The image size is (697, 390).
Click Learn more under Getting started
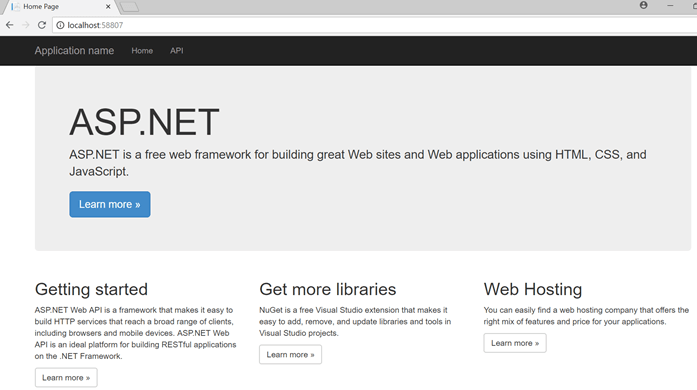(x=66, y=378)
